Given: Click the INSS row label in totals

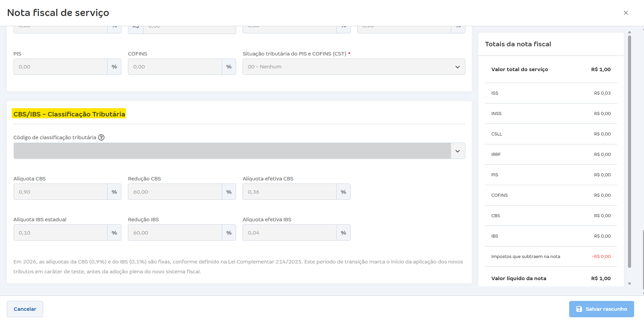Looking at the screenshot, I should point(496,114).
